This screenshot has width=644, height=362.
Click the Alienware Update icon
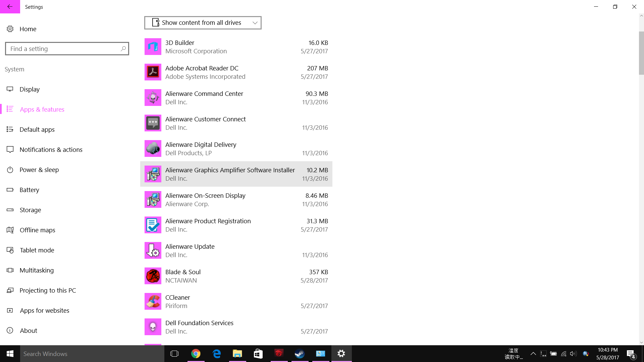click(x=153, y=250)
